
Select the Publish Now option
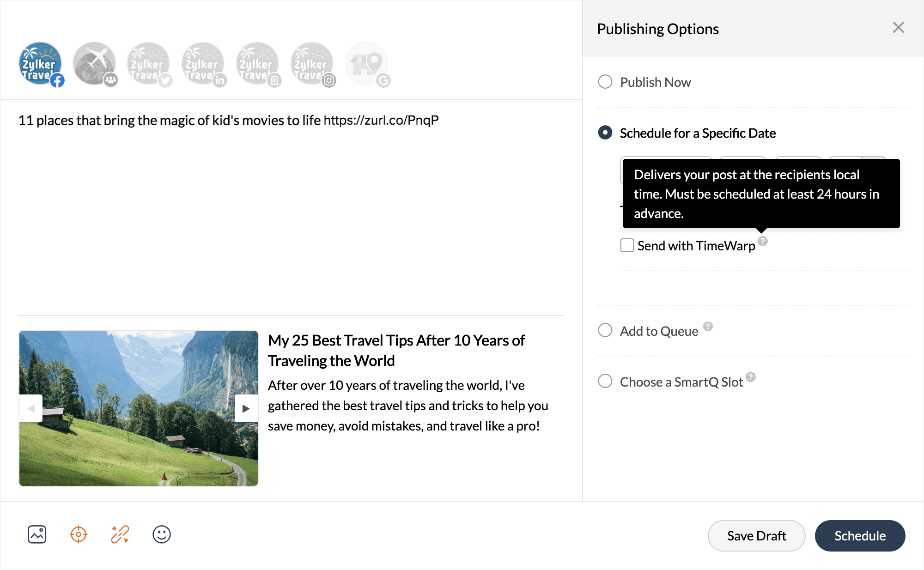pos(605,82)
